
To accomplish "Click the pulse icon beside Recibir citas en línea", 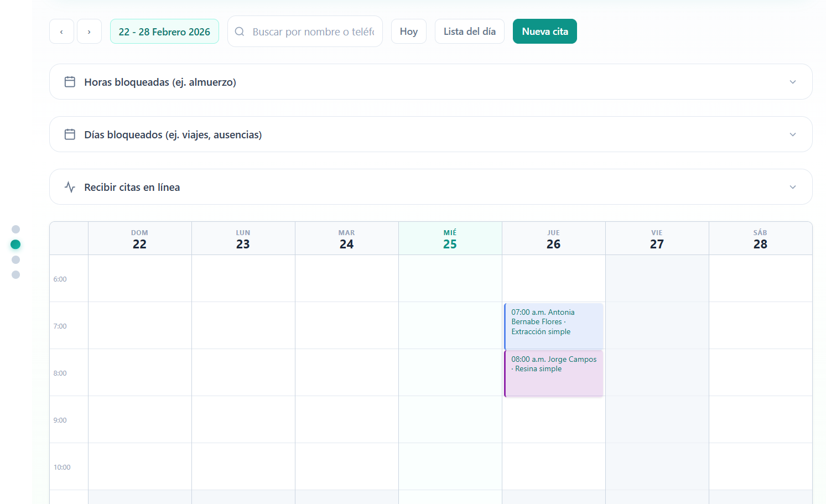I will coord(70,186).
